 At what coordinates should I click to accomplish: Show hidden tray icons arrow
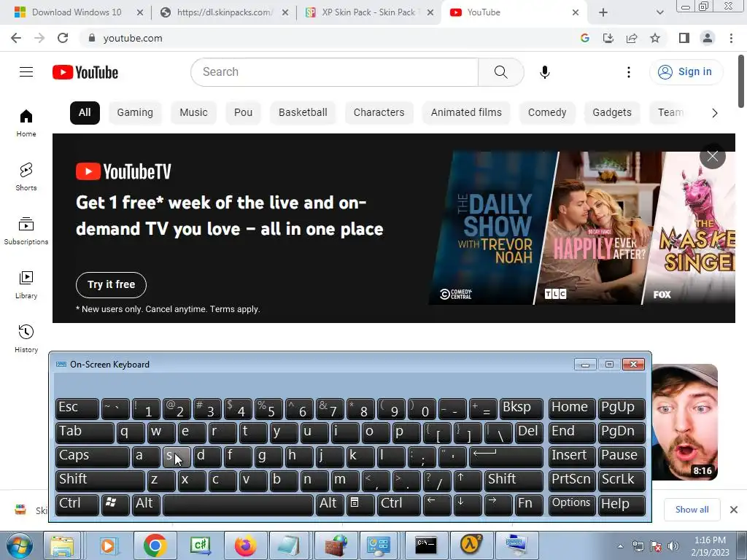(620, 546)
